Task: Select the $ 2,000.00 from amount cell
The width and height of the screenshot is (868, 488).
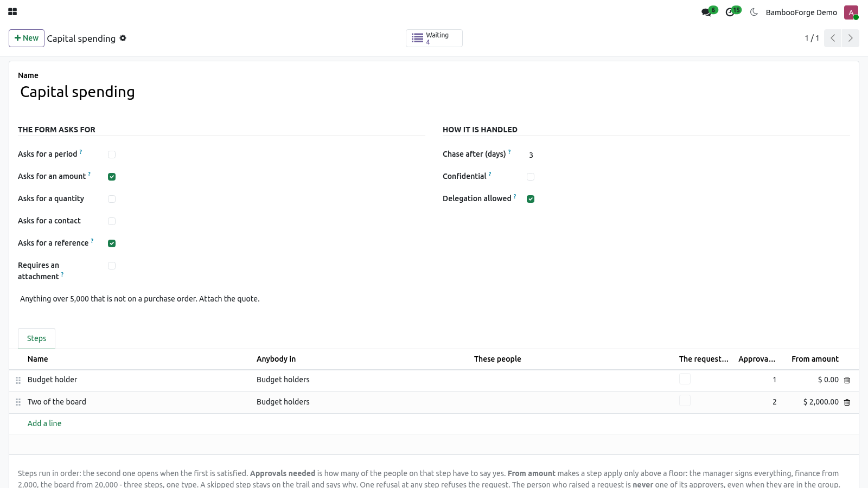Action: (x=814, y=402)
